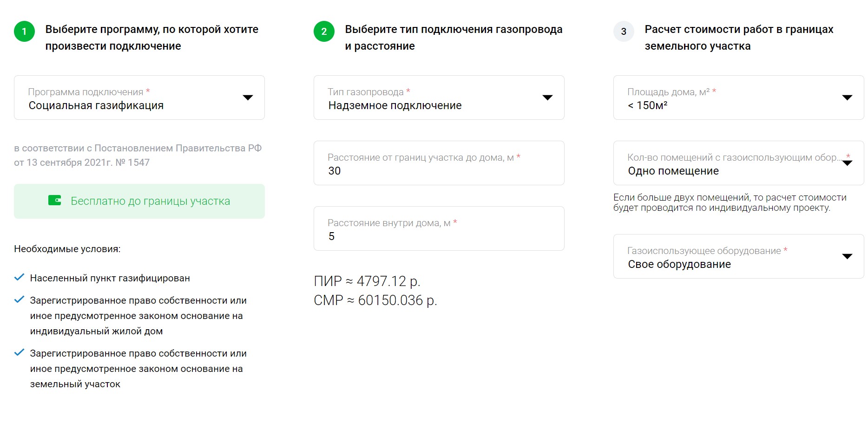Click checkmark beside Населенный пункт газифицирован
The height and width of the screenshot is (423, 868).
pos(19,277)
